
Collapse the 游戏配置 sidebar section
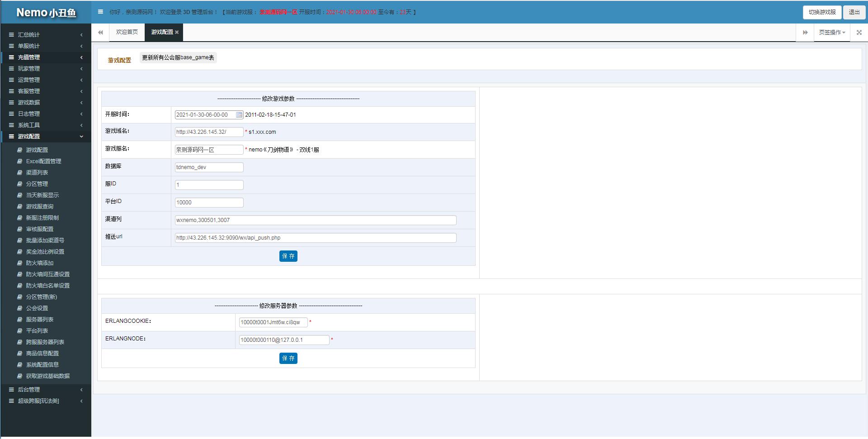pos(29,137)
